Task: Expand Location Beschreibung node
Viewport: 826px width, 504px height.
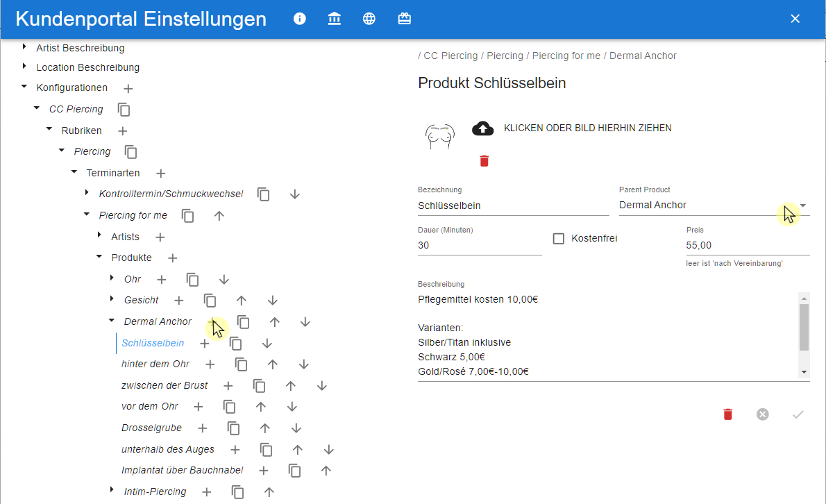Action: point(24,67)
